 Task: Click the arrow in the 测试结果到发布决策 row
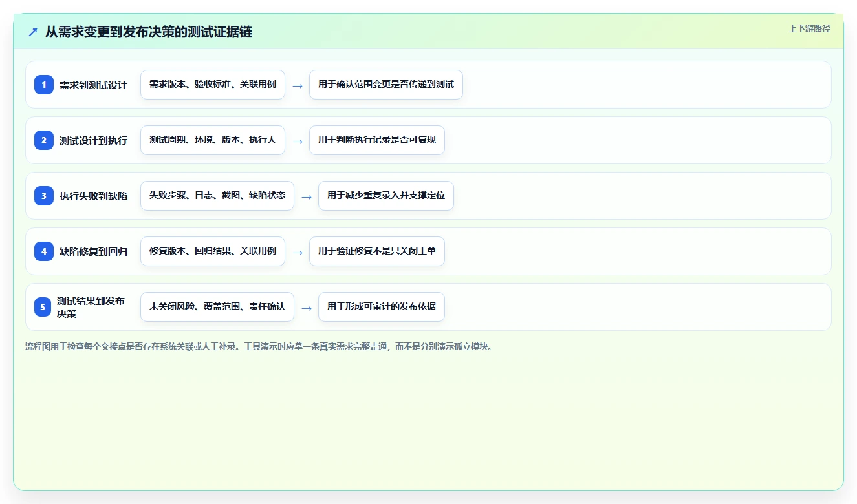click(307, 308)
